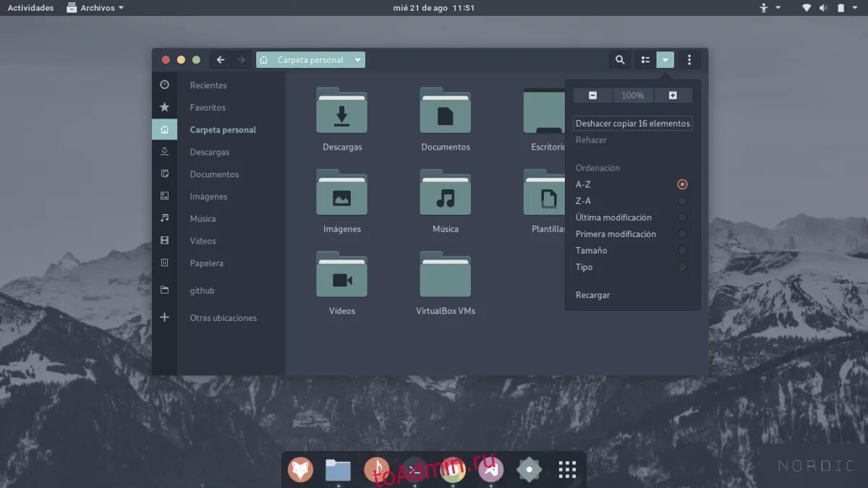Click the plus icon for Otras ubicaciones
Image resolution: width=868 pixels, height=488 pixels.
point(164,317)
